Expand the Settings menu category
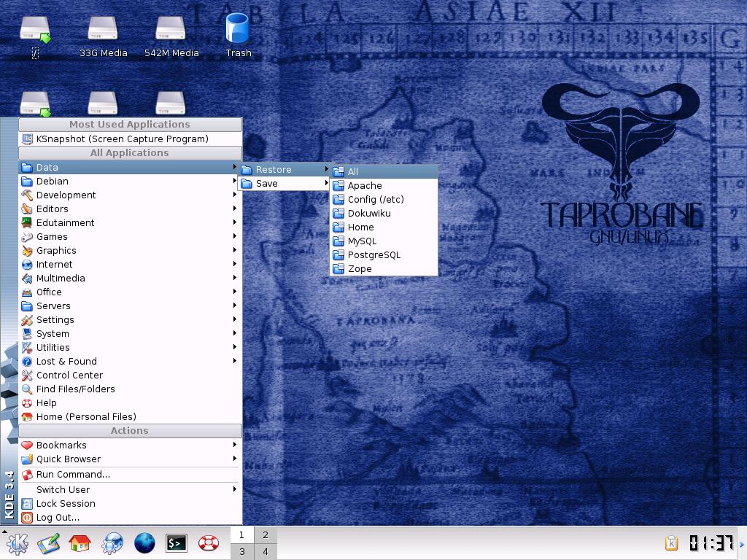Image resolution: width=747 pixels, height=560 pixels. pos(130,319)
